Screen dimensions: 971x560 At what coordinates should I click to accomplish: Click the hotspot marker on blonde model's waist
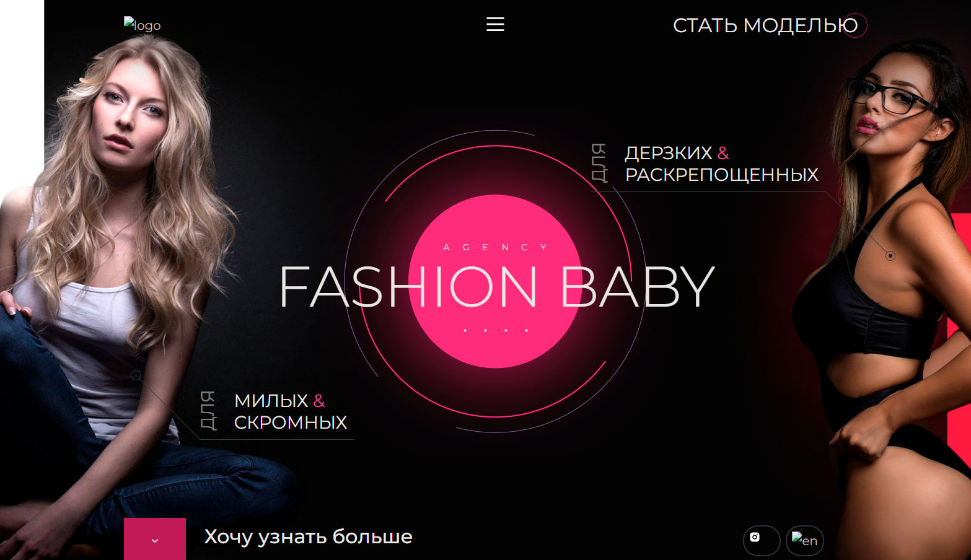tap(136, 375)
